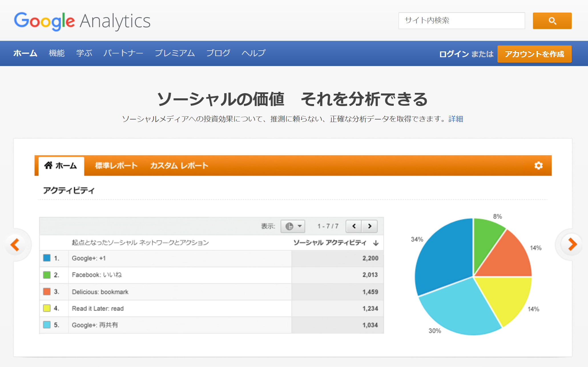Click the アカウントを作成 button
Screen dimensions: 588x367
(534, 54)
